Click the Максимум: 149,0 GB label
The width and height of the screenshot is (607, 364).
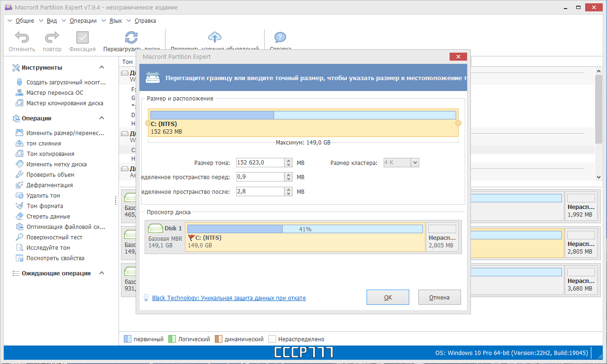303,142
